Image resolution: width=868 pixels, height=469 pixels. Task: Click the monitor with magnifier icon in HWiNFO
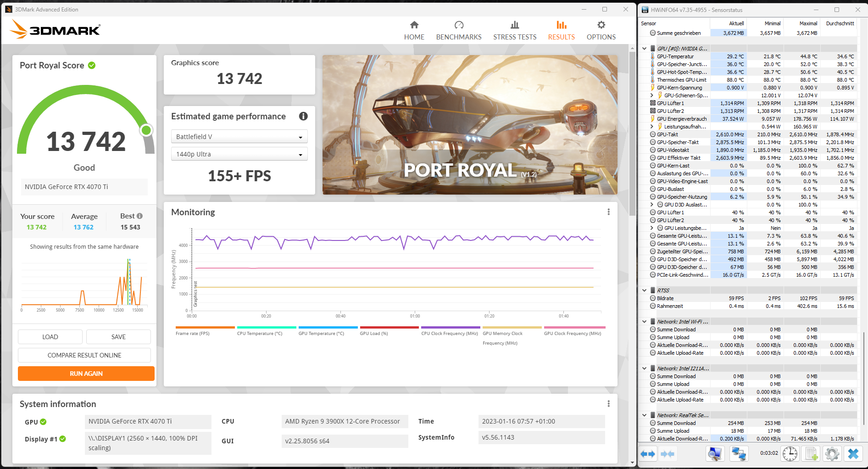pos(715,454)
